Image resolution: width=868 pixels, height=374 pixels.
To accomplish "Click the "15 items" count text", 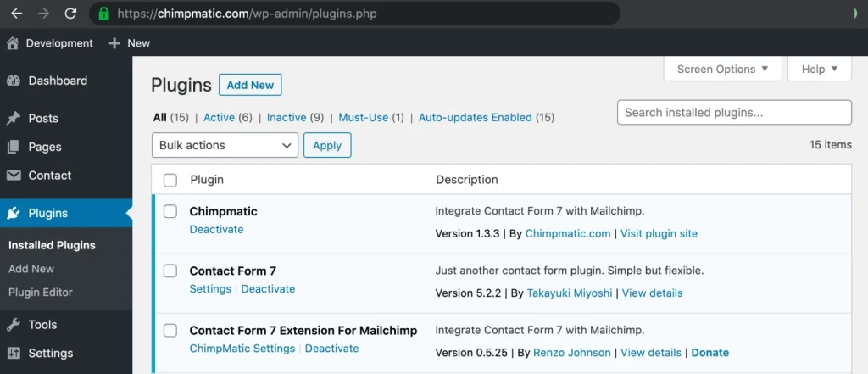I will pyautogui.click(x=831, y=145).
